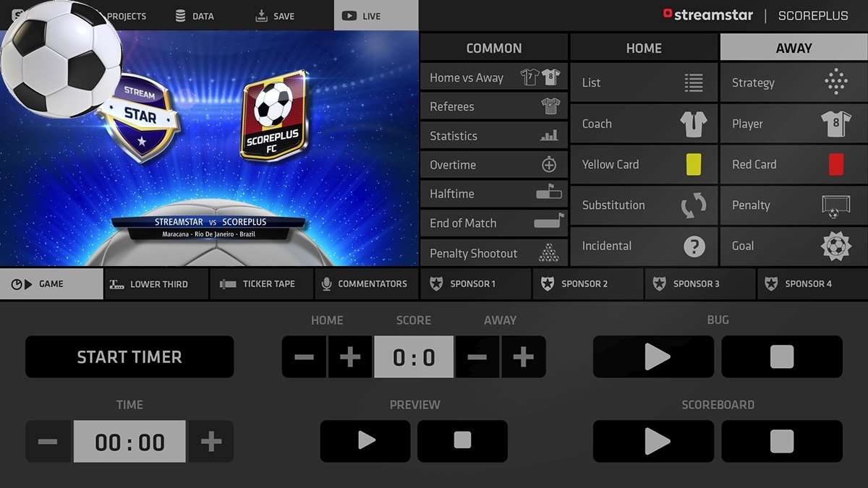Play the Scoreboard graphic
Screen dimensions: 868x488
click(654, 441)
